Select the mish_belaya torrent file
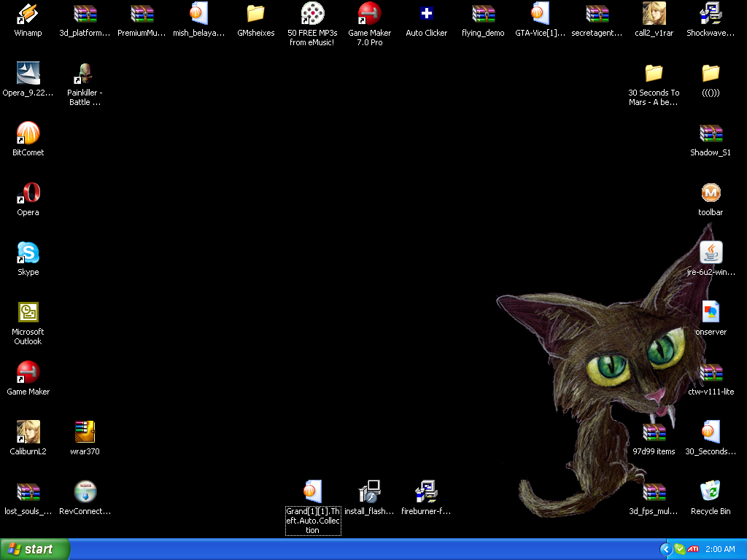The width and height of the screenshot is (747, 560). (198, 14)
